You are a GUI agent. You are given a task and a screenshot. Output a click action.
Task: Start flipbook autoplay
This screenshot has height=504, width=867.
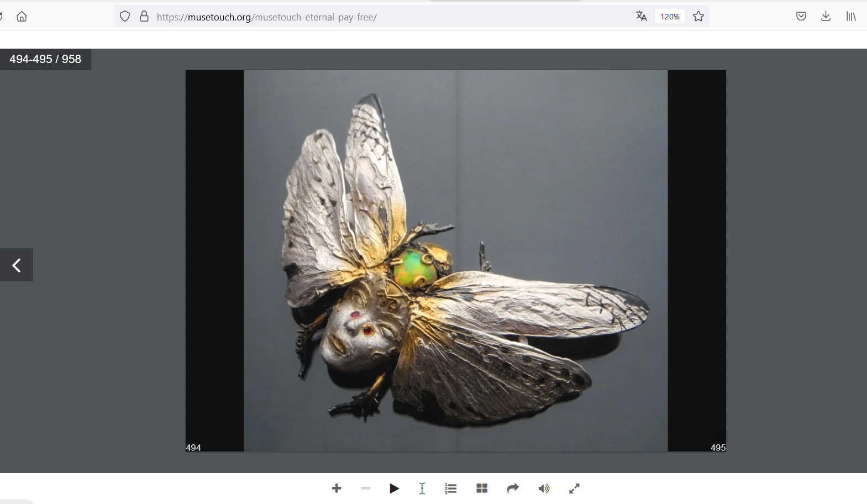coord(394,489)
